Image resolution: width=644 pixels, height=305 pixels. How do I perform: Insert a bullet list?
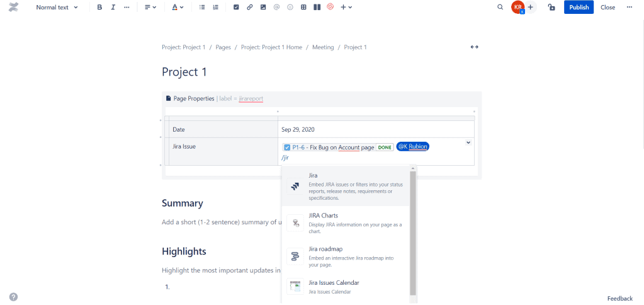point(202,8)
